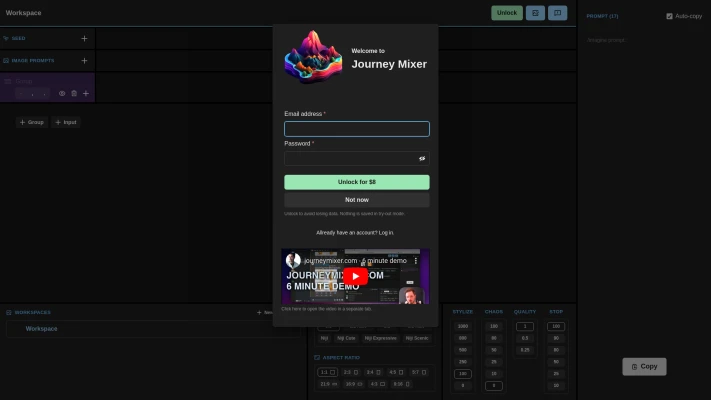Set Stylize value to 500
The width and height of the screenshot is (711, 400).
click(463, 350)
